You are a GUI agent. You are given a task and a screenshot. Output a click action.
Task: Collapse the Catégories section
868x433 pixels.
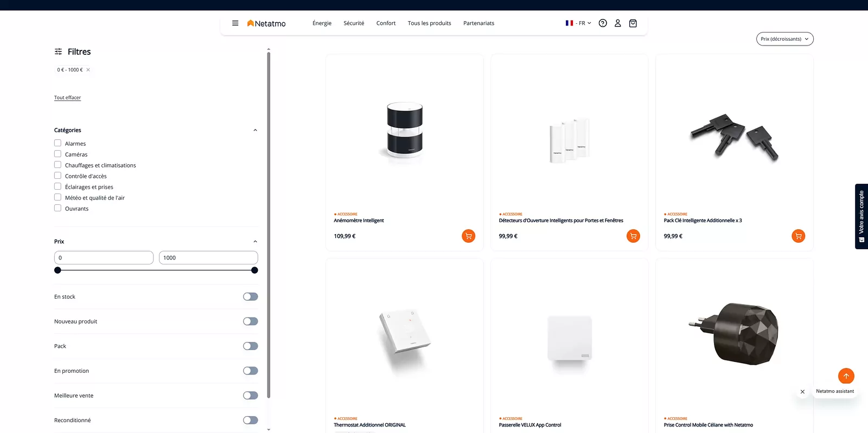tap(255, 130)
